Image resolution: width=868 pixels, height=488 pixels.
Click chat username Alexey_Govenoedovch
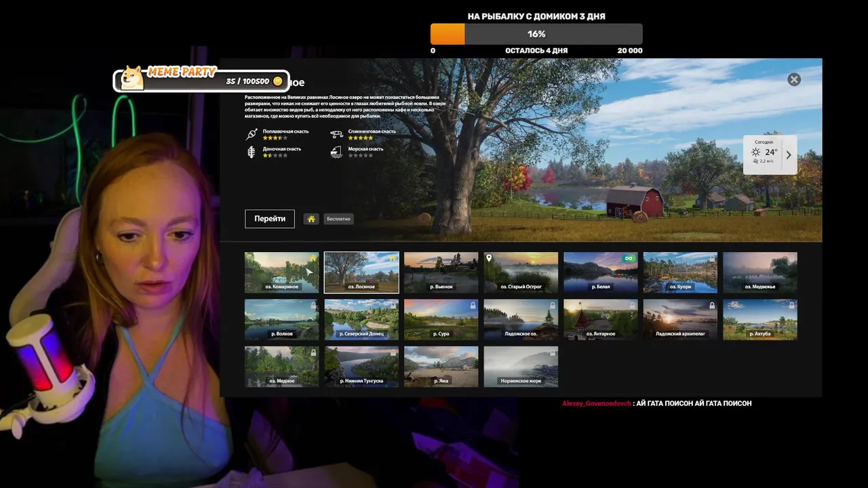pos(596,403)
